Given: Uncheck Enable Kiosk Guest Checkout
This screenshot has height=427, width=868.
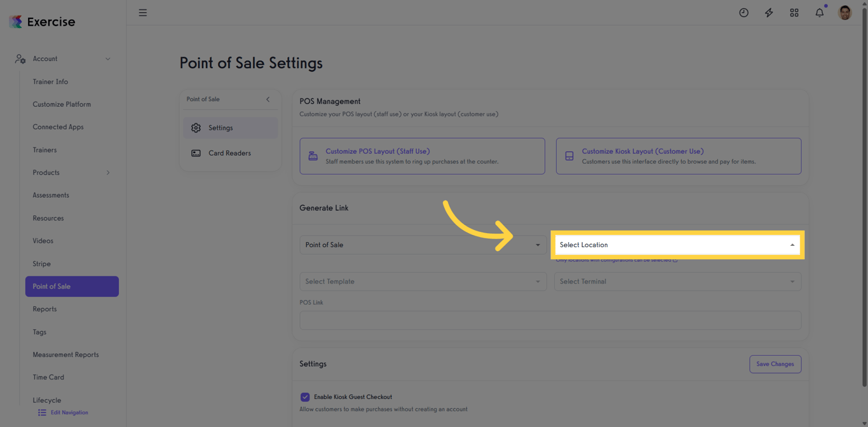Looking at the screenshot, I should point(305,396).
